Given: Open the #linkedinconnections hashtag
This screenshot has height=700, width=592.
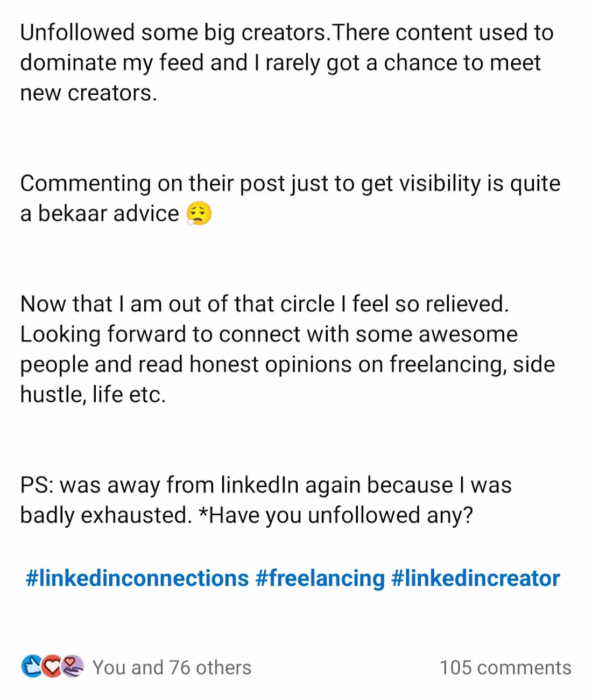Looking at the screenshot, I should [x=136, y=578].
